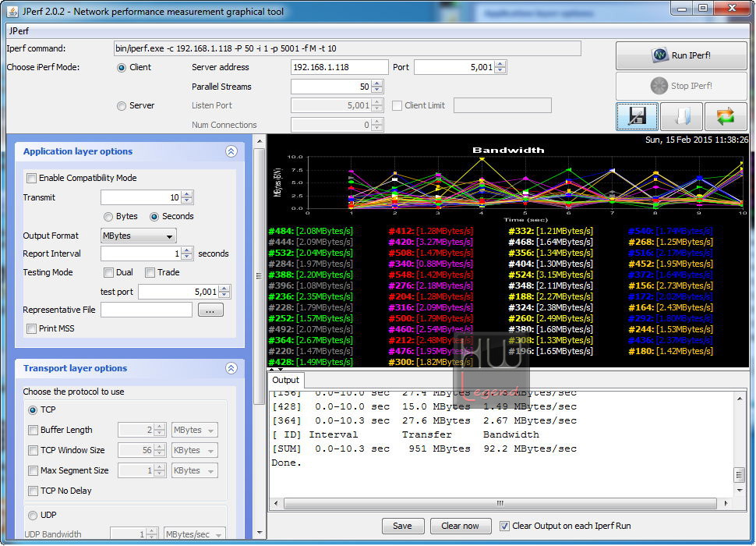Open the Output Format dropdown
This screenshot has height=546, width=756.
click(x=139, y=236)
